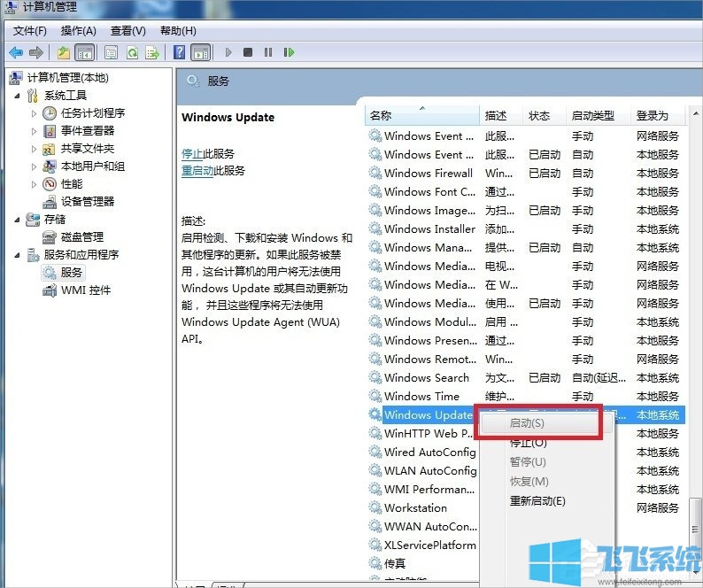Toggle the Show/Hide console tree icon
The height and width of the screenshot is (588, 703).
point(85,52)
